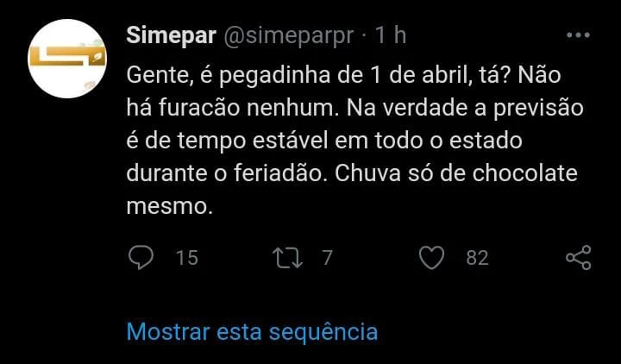
Task: Open the share icon options
Action: click(577, 257)
